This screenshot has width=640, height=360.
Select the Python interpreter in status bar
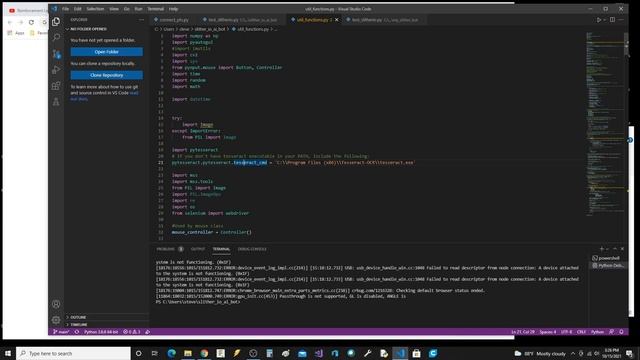(x=101, y=332)
